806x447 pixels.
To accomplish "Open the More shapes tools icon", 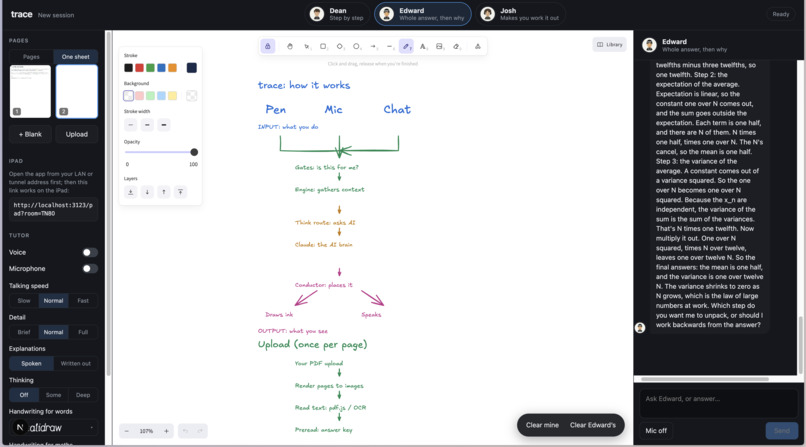I will [x=478, y=46].
